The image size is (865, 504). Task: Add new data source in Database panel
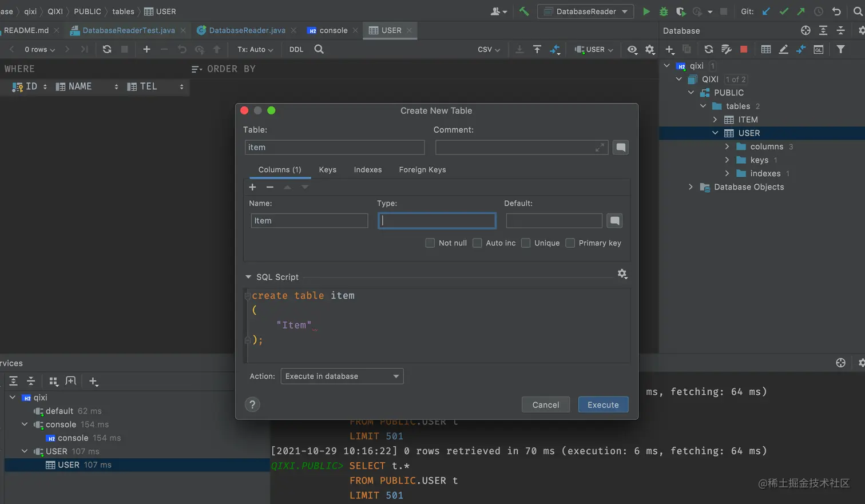669,49
